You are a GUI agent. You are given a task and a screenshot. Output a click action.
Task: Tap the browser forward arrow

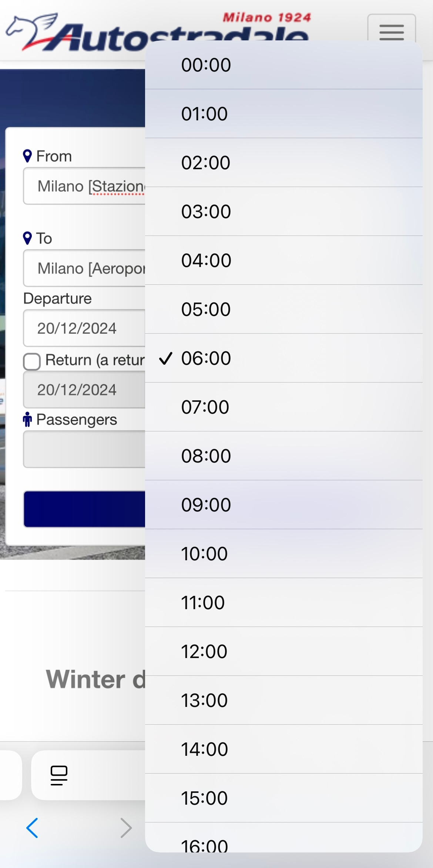click(x=126, y=828)
